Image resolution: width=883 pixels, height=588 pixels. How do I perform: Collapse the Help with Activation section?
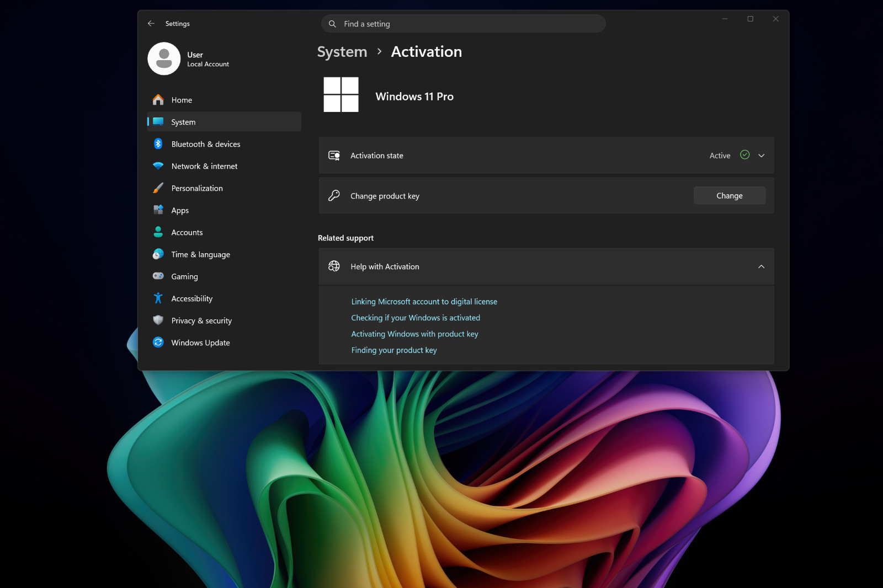762,267
